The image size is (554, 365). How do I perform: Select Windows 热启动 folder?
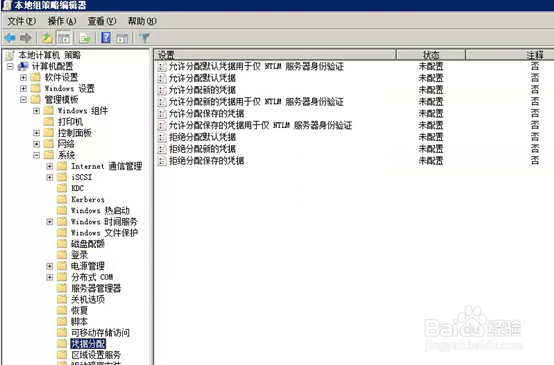(x=100, y=211)
